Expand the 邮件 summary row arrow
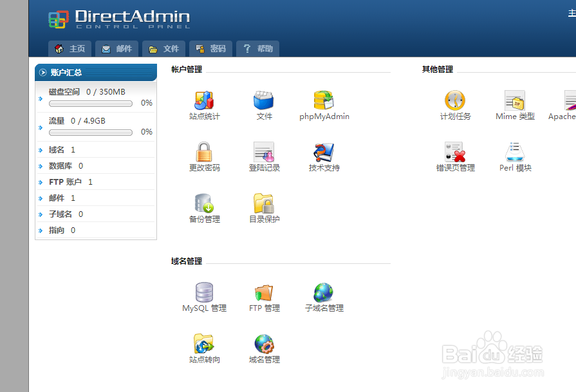 pyautogui.click(x=41, y=198)
